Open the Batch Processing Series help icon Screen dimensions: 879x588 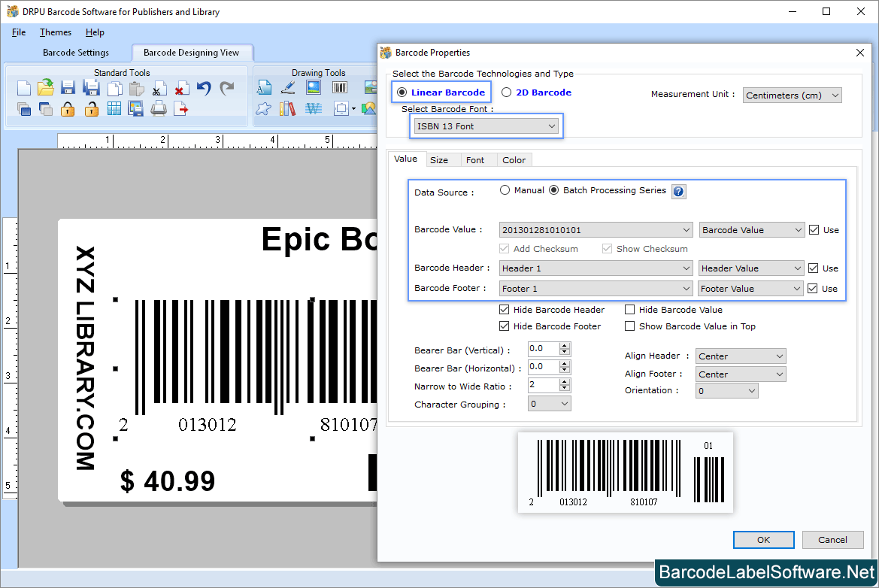pyautogui.click(x=678, y=192)
